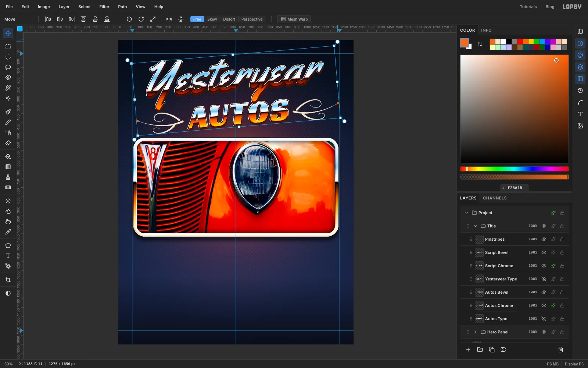Image resolution: width=588 pixels, height=368 pixels.
Task: Hide the Script Chrome layer
Action: point(544,266)
